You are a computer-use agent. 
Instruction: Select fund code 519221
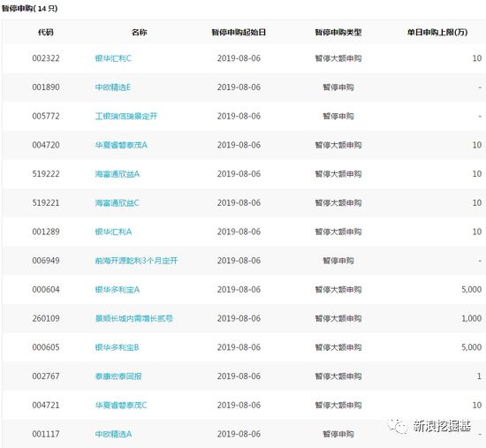pyautogui.click(x=46, y=202)
